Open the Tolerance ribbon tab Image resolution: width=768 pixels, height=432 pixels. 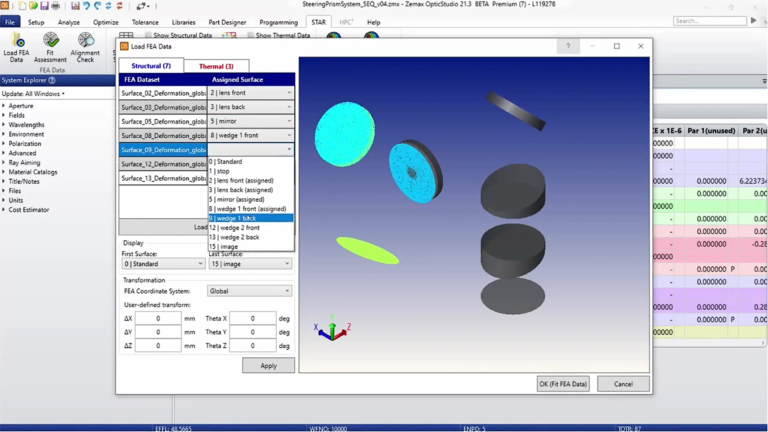(145, 22)
